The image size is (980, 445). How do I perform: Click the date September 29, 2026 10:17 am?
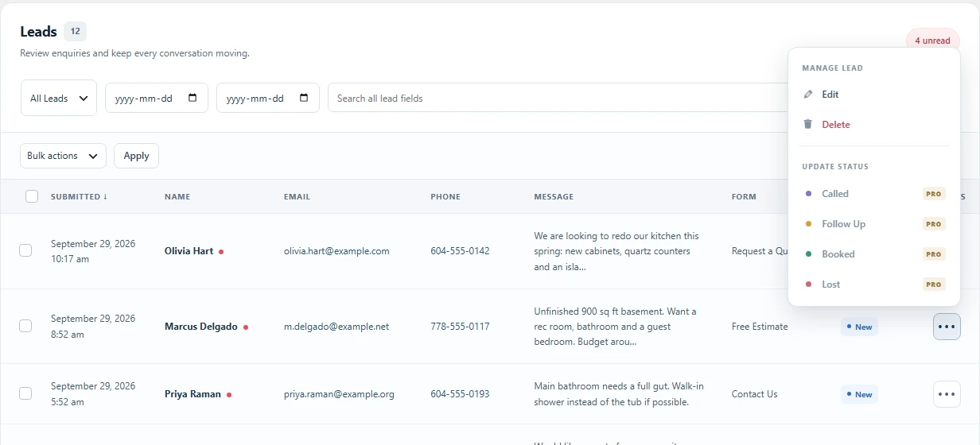(93, 251)
